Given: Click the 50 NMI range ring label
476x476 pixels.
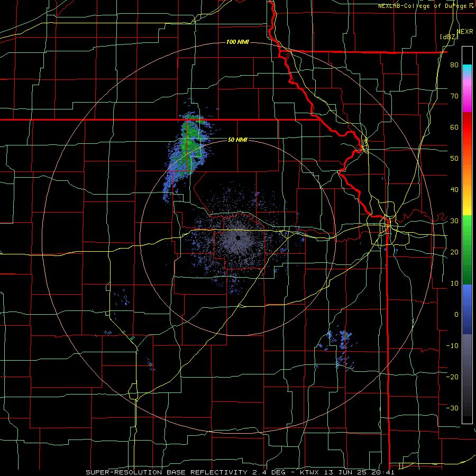Looking at the screenshot, I should pyautogui.click(x=237, y=140).
